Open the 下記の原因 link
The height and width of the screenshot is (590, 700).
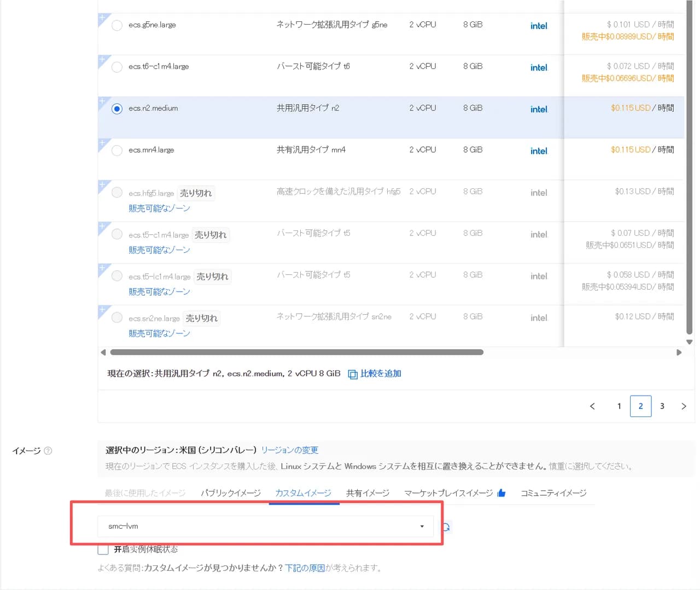click(305, 568)
